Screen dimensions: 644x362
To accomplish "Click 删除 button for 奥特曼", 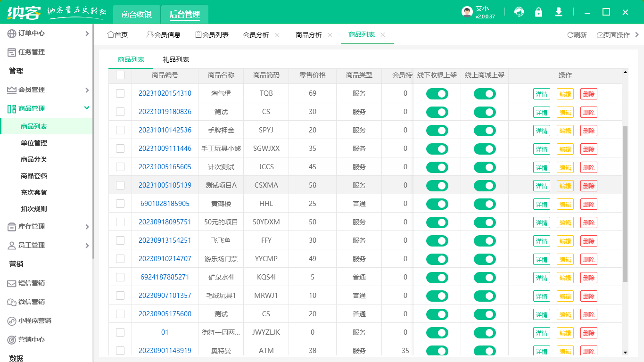I will click(x=589, y=351).
